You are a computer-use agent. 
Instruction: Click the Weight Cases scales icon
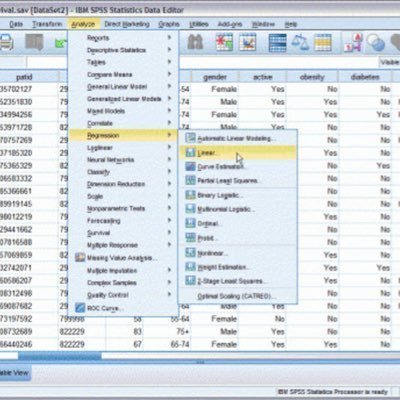pyautogui.click(x=300, y=42)
